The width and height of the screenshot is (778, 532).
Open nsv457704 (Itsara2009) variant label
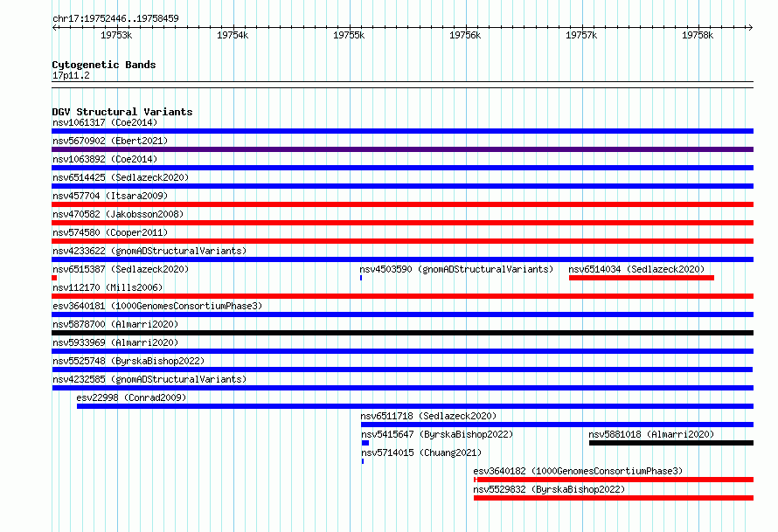110,196
